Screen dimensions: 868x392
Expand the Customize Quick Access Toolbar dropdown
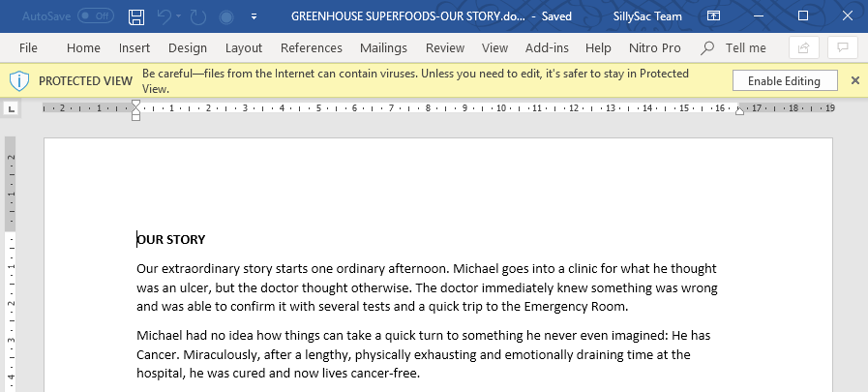point(254,16)
